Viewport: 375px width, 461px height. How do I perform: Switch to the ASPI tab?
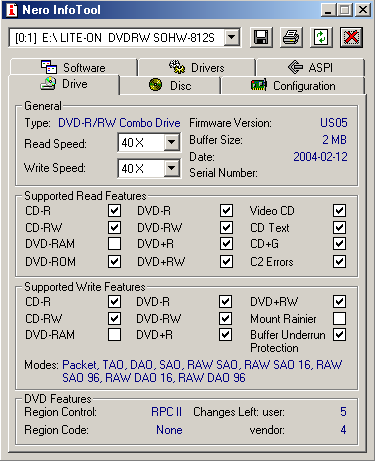(310, 67)
